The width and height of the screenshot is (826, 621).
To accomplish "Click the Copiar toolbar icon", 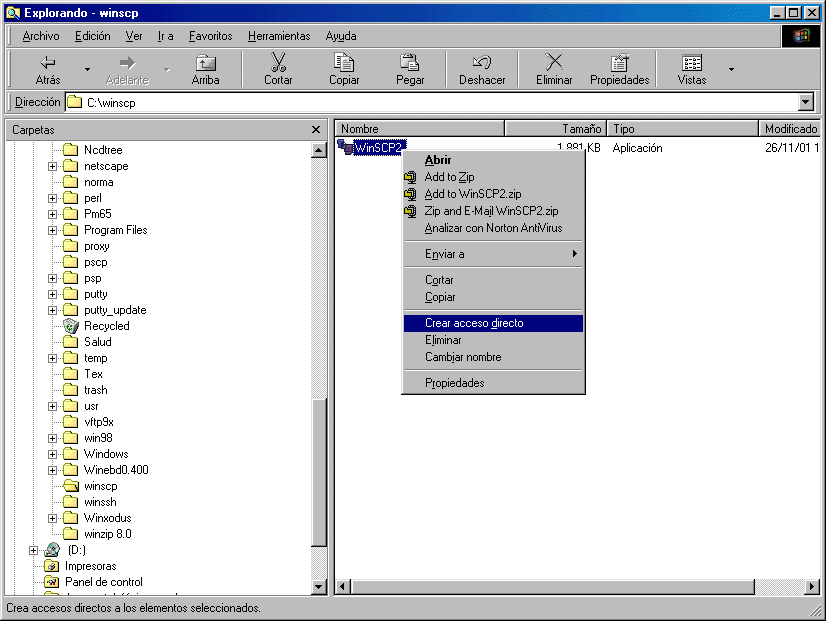I will 344,62.
